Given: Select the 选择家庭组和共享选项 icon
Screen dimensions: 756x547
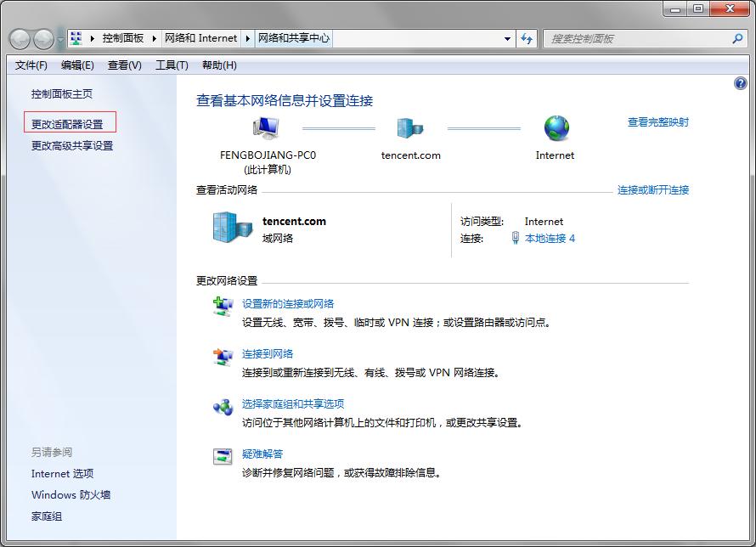Looking at the screenshot, I should pos(221,406).
